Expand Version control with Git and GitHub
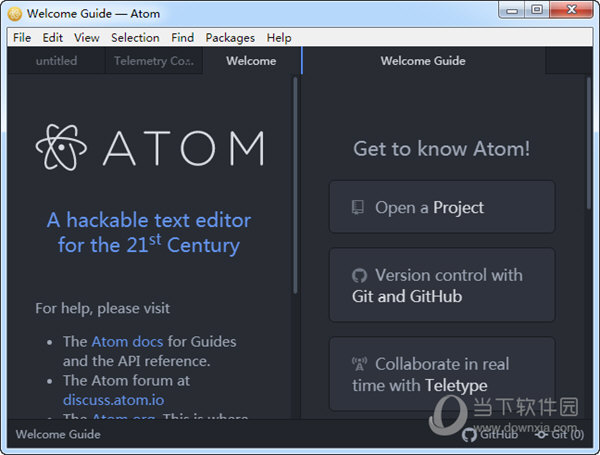 (442, 285)
